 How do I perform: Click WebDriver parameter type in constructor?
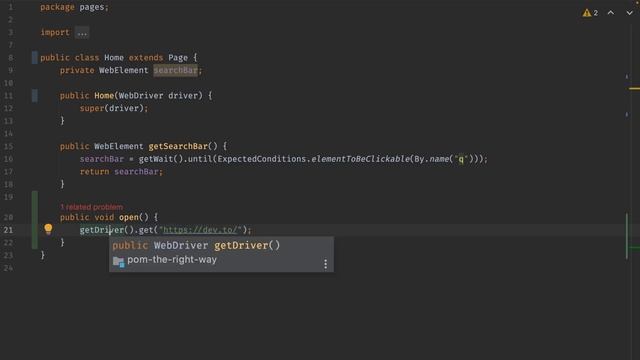point(141,96)
